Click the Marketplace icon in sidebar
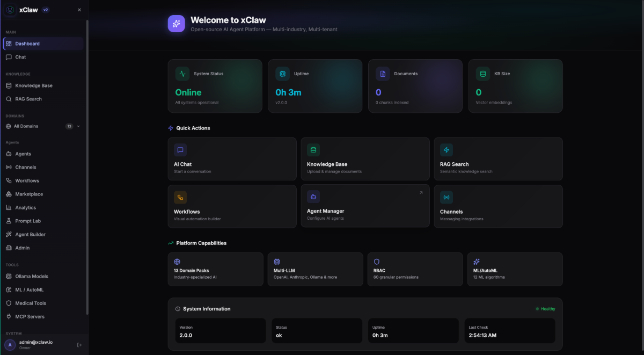The image size is (644, 355). coord(9,194)
